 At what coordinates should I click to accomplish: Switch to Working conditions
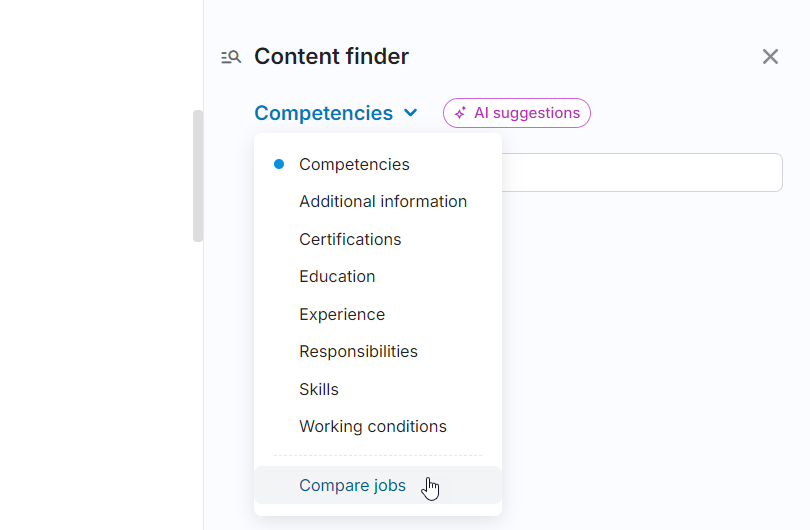[x=373, y=426]
